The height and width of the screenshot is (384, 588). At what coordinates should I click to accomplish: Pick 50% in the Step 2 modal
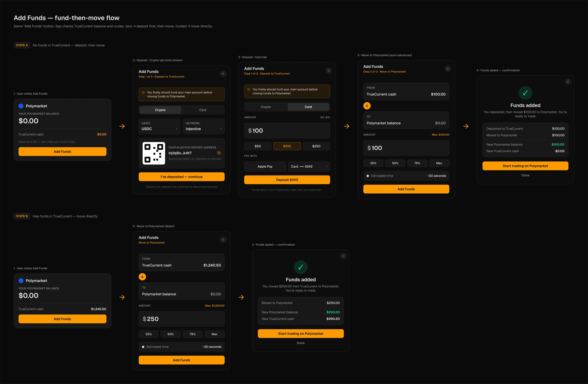coord(395,163)
